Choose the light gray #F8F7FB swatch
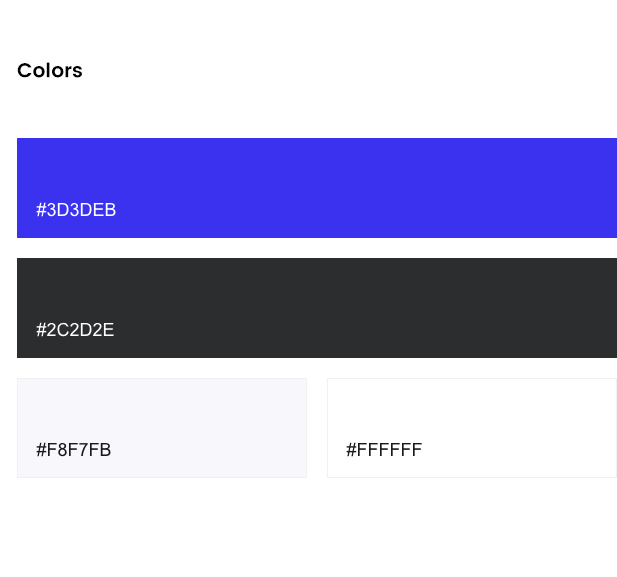The width and height of the screenshot is (617, 577). (162, 428)
